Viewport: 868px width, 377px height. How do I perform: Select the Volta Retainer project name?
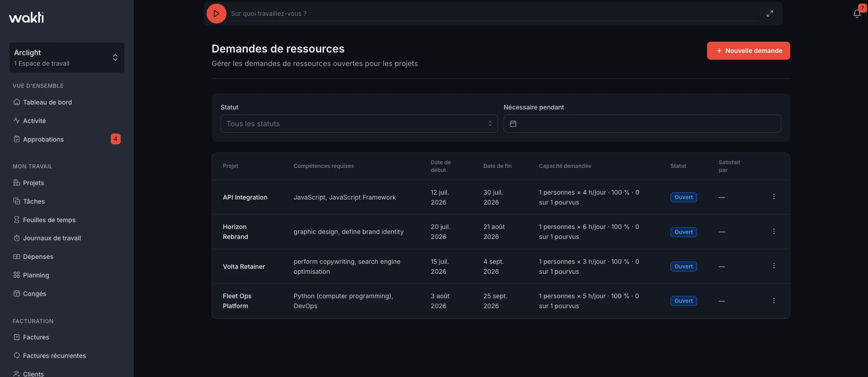(x=244, y=267)
